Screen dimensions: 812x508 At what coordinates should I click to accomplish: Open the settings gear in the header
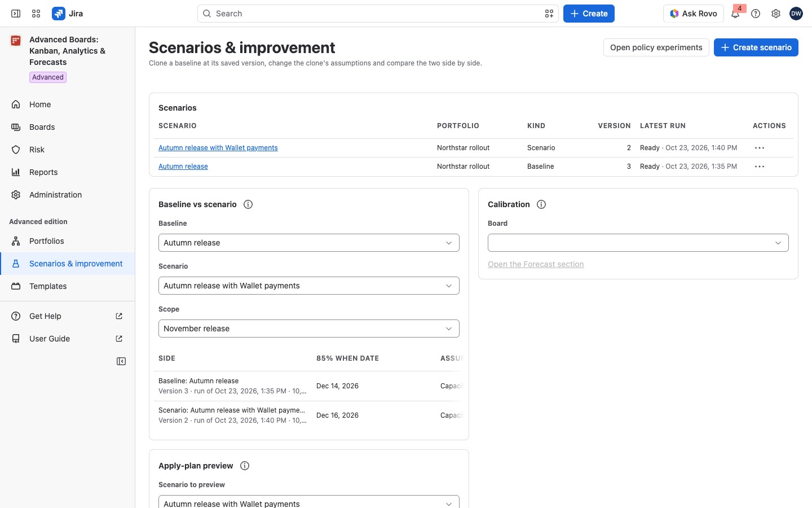pos(776,14)
